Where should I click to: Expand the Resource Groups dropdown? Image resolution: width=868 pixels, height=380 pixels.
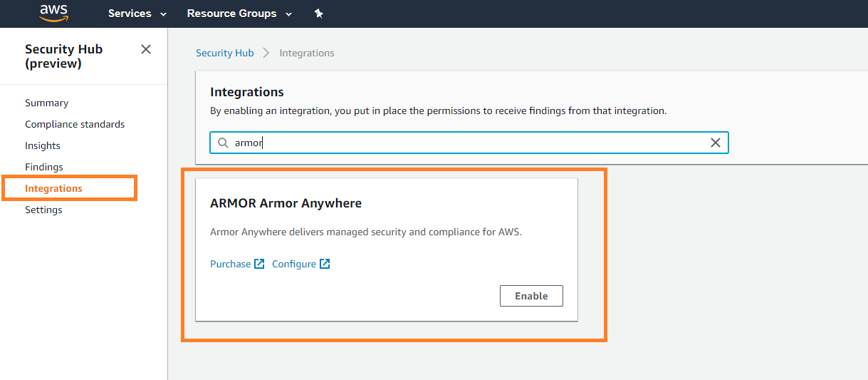(x=239, y=14)
